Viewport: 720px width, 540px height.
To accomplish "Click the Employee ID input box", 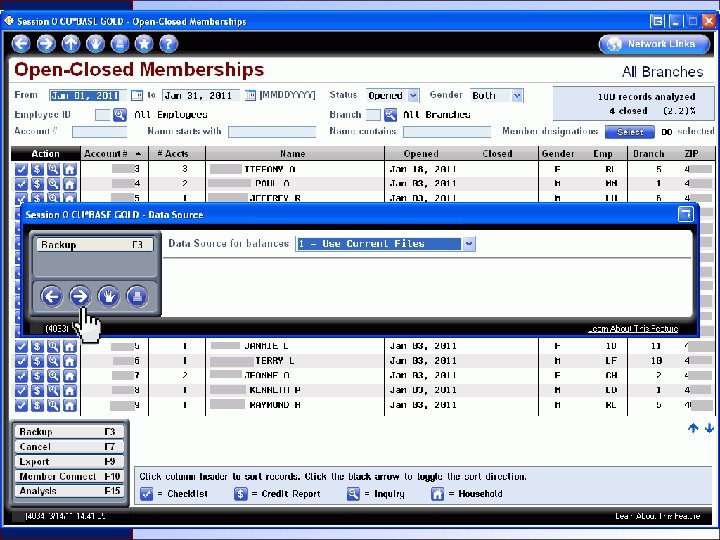I will (x=102, y=115).
